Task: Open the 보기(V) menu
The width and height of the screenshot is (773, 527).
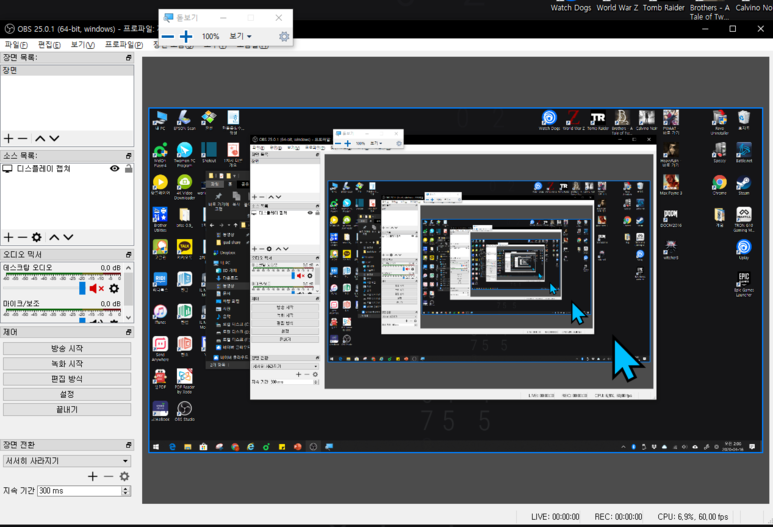Action: coord(82,45)
